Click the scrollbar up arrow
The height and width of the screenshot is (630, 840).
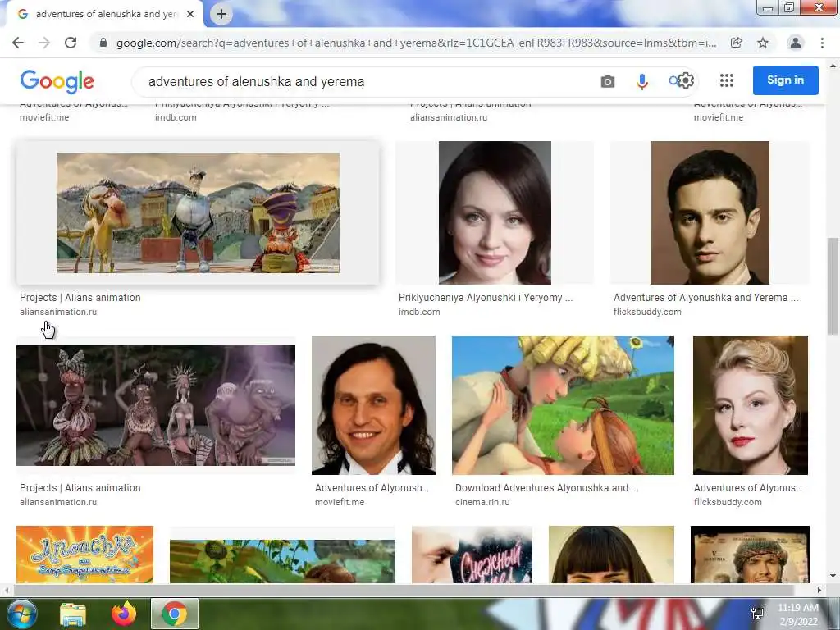pyautogui.click(x=833, y=66)
